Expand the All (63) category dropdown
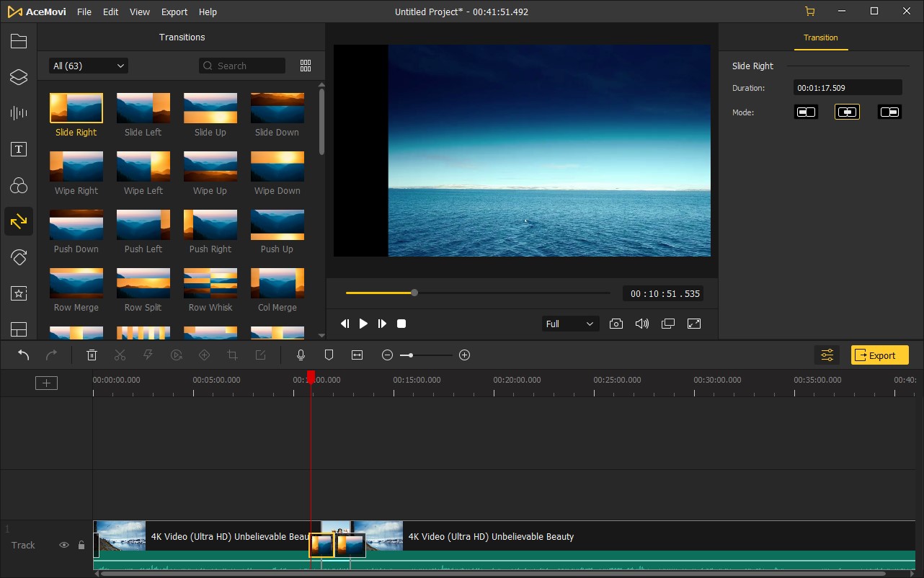The width and height of the screenshot is (924, 578). tap(88, 66)
